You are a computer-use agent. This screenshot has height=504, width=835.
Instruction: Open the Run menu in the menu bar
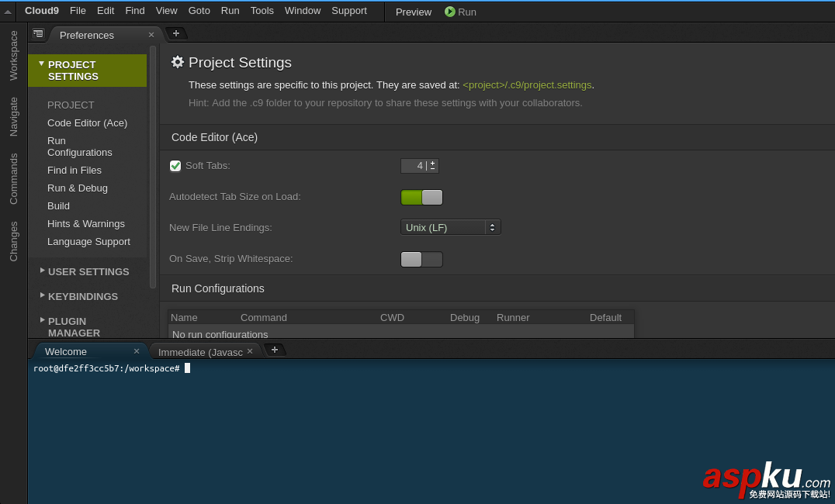coord(230,11)
